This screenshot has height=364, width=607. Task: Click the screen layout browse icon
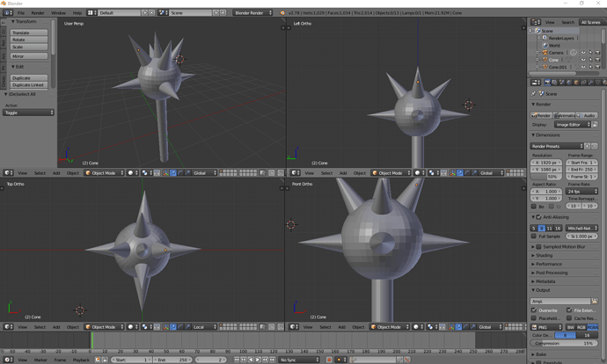91,13
